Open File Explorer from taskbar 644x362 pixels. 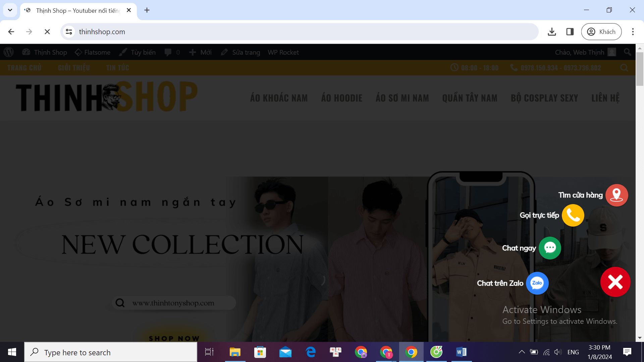point(235,352)
